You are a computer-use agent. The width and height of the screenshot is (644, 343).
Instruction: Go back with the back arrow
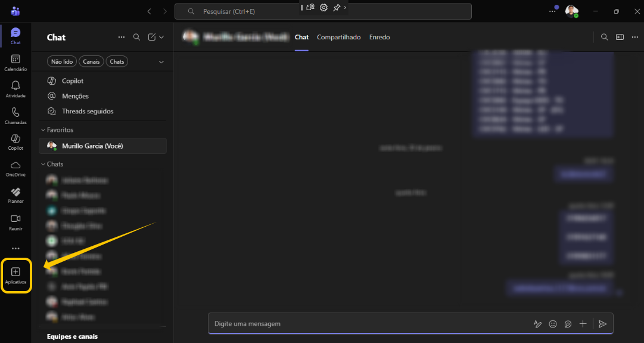150,11
